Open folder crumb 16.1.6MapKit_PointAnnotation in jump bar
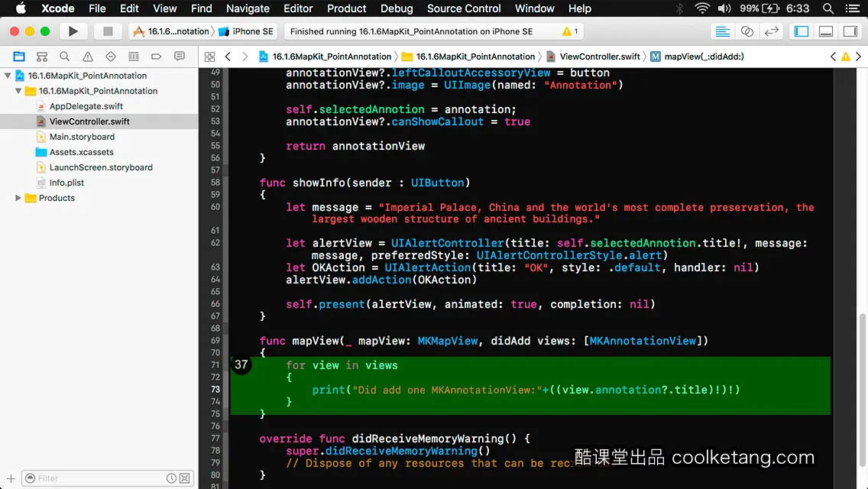 click(468, 57)
